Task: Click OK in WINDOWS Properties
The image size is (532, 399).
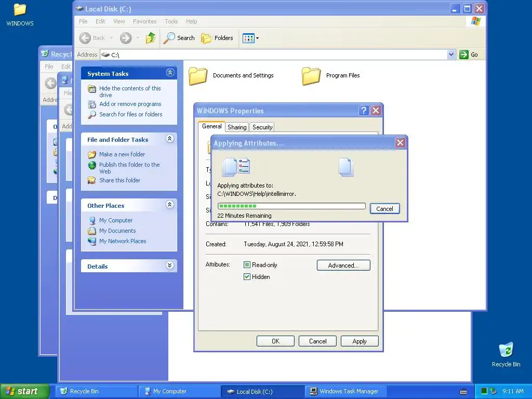Action: click(275, 341)
